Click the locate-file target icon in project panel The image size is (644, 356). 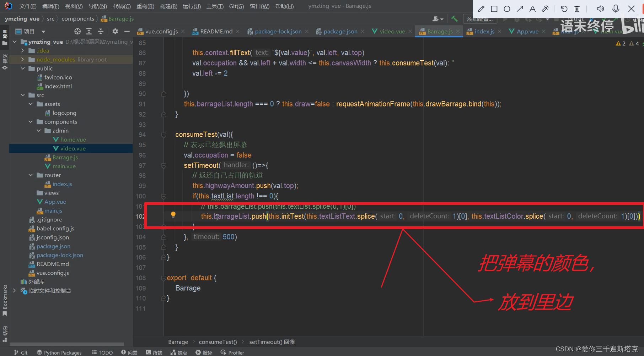pos(77,31)
